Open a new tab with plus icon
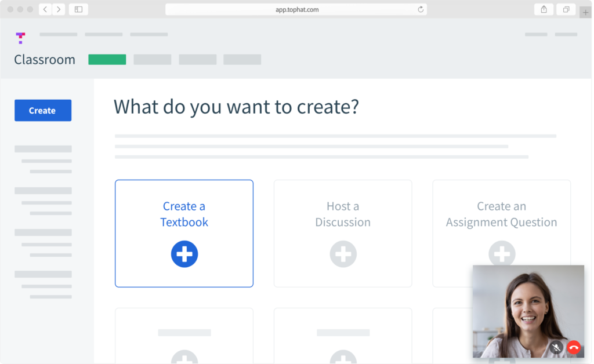Image resolution: width=594 pixels, height=364 pixels. pyautogui.click(x=585, y=13)
